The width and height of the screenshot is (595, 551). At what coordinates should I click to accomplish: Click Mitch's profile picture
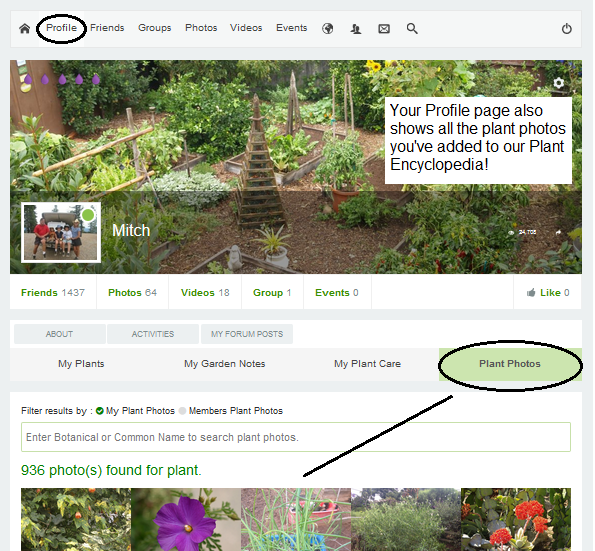pyautogui.click(x=61, y=232)
